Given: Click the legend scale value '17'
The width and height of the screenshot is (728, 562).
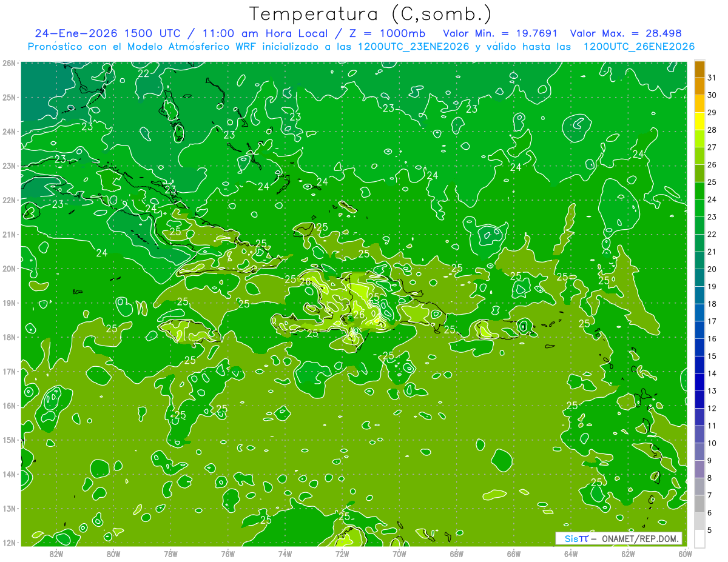Looking at the screenshot, I should [x=712, y=321].
